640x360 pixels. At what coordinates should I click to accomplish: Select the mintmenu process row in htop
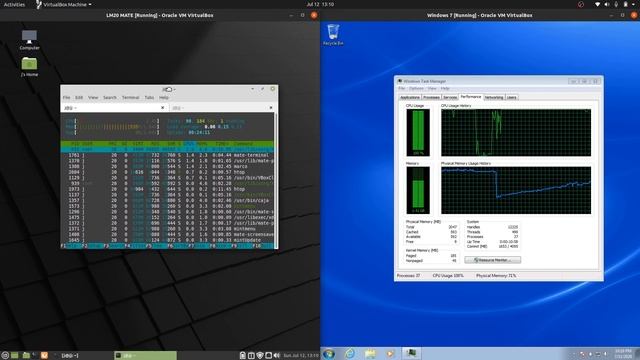tap(167, 229)
